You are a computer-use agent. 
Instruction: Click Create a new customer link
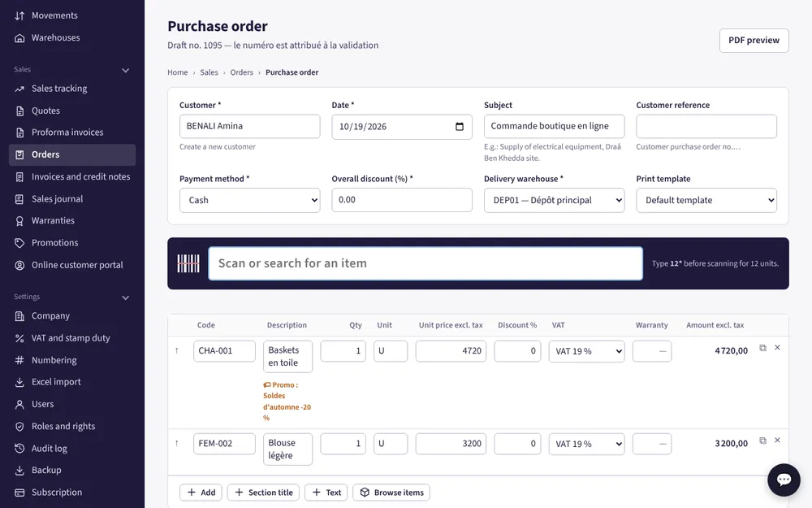[218, 146]
